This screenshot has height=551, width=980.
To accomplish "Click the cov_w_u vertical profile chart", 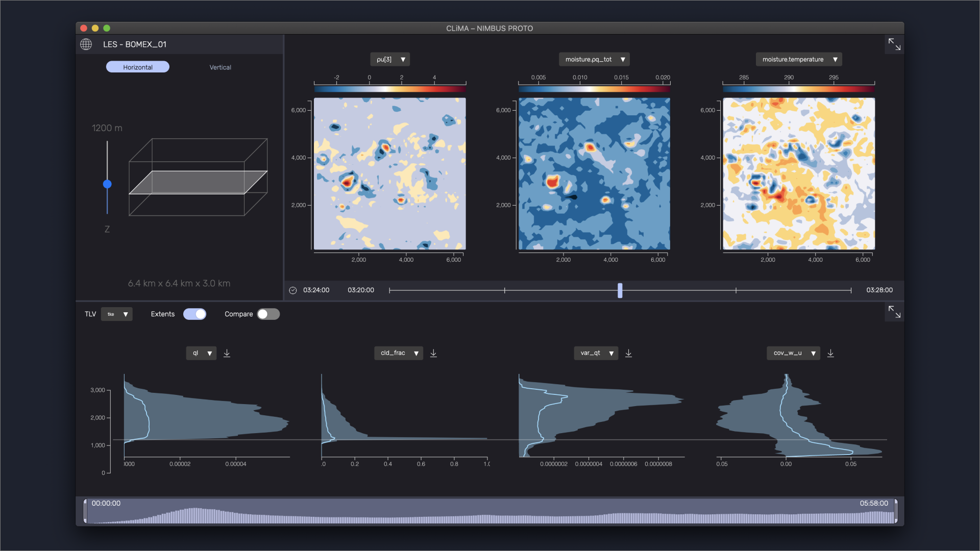I will [x=799, y=416].
